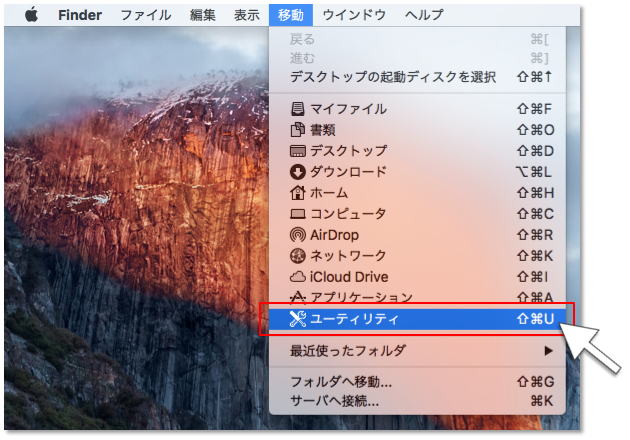
Task: Click the ユーティリティ tools icon
Action: (297, 319)
